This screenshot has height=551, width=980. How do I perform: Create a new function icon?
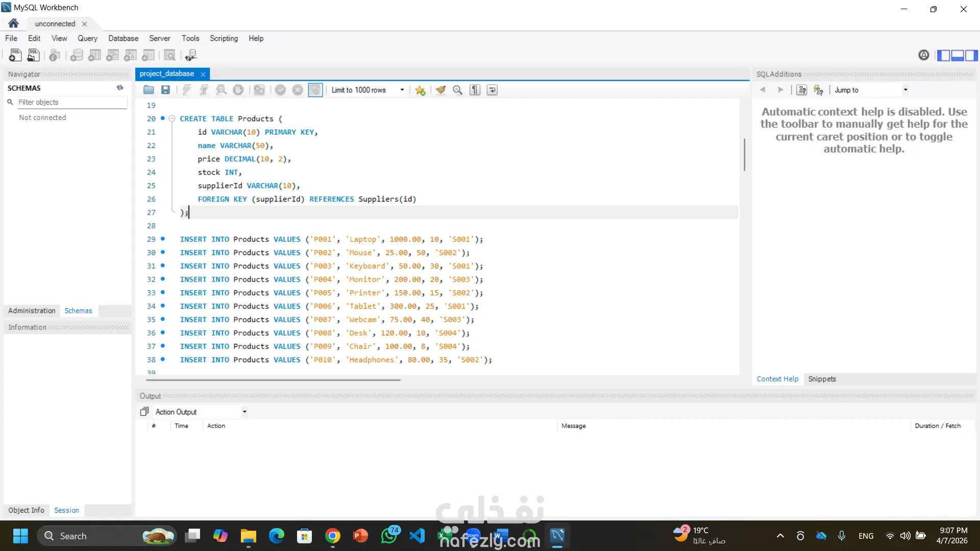(148, 55)
